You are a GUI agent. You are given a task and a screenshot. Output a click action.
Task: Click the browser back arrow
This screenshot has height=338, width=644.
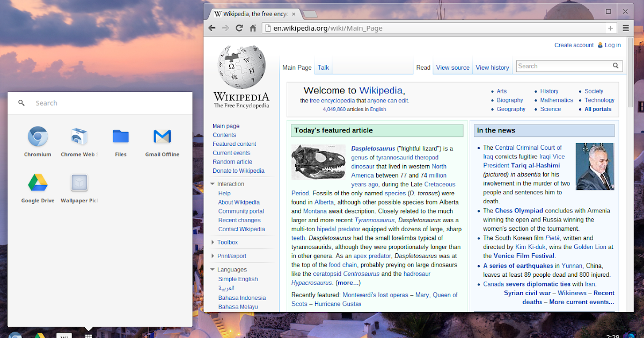point(212,28)
